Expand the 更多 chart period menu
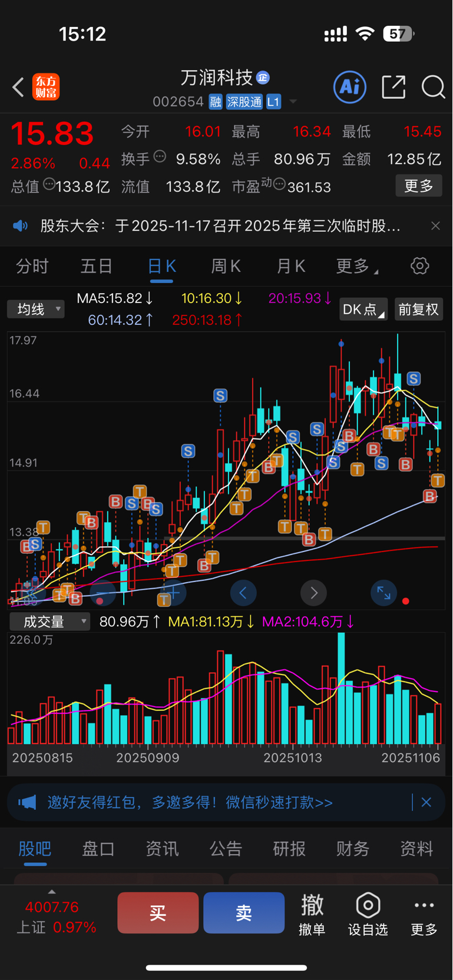This screenshot has width=453, height=980. [357, 266]
